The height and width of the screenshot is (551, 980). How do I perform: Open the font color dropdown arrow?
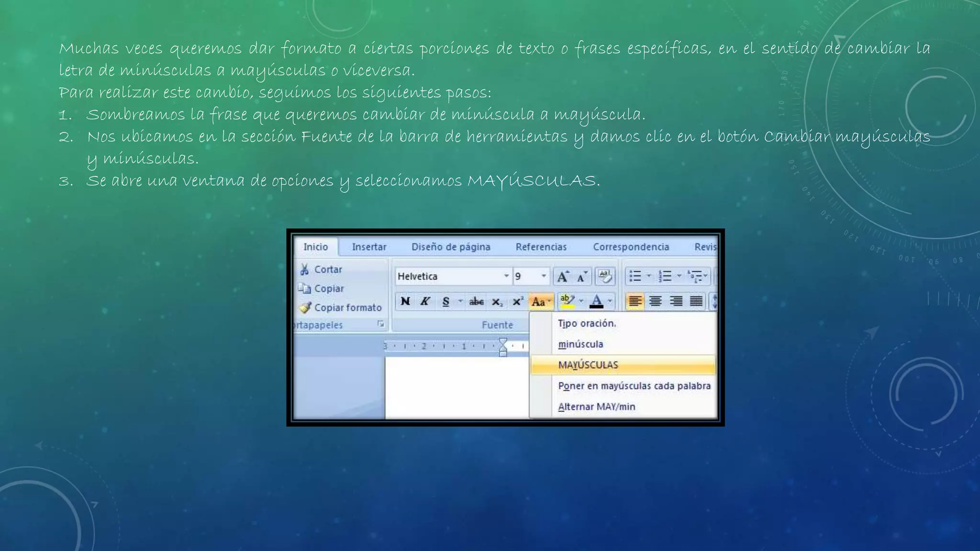coord(610,301)
